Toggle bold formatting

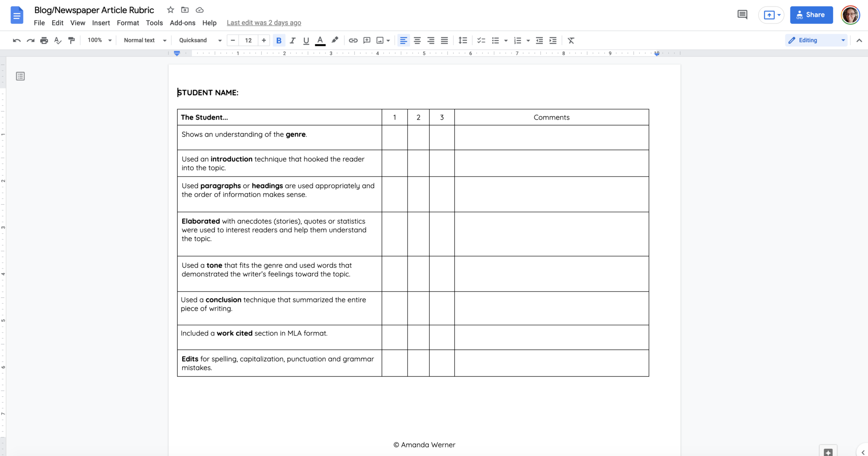(x=279, y=40)
